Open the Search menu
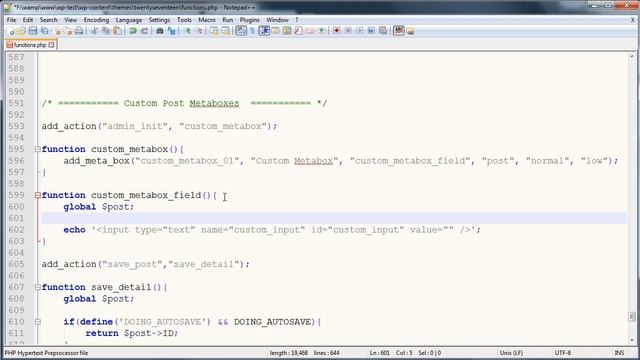This screenshot has height=360, width=640. tap(49, 20)
